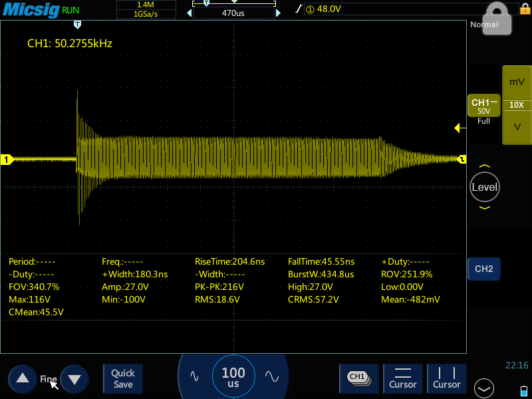The image size is (532, 399).
Task: Increase timebase with large sine icon
Action: pyautogui.click(x=272, y=376)
